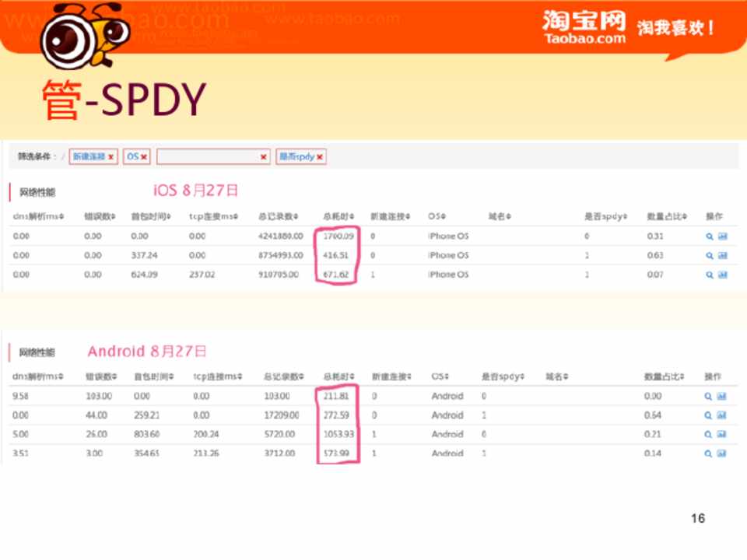The image size is (747, 560).
Task: Sort the iOS table by dns解析ms column
Action: point(38,216)
